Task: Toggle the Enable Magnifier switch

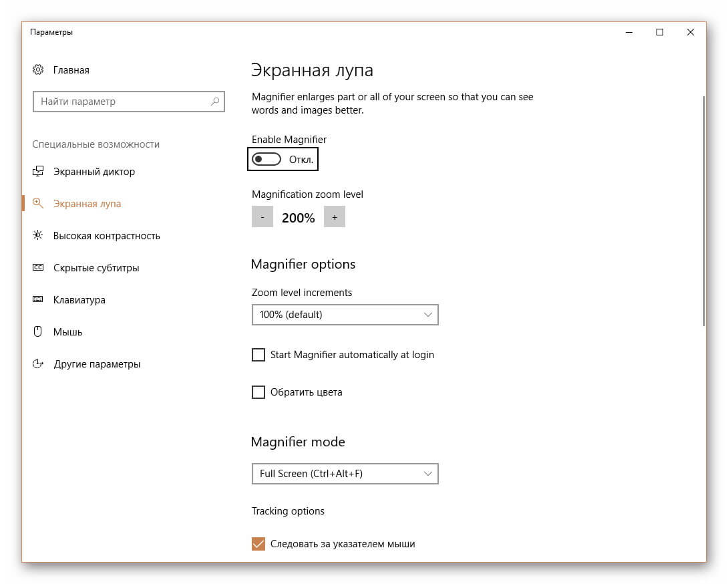Action: [266, 160]
